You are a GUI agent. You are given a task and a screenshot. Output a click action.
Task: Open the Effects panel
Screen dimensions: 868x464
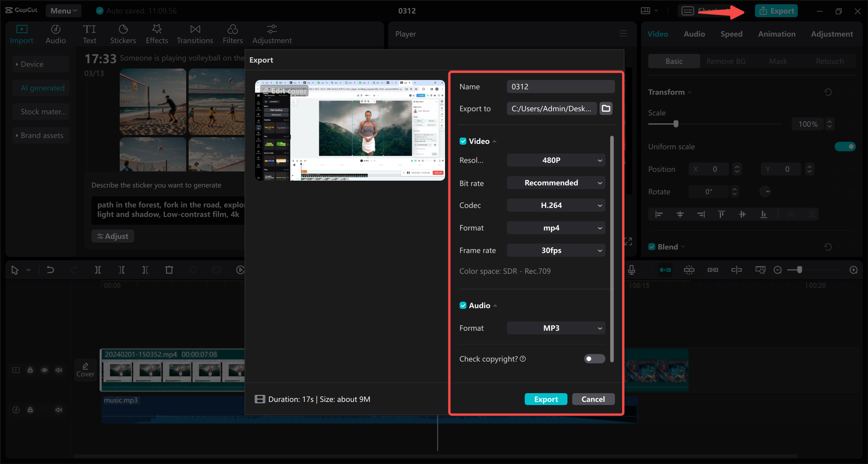[x=156, y=34]
